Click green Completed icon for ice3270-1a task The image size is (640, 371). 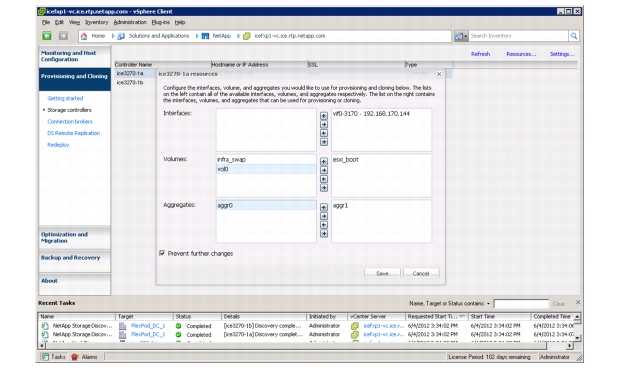pos(178,334)
